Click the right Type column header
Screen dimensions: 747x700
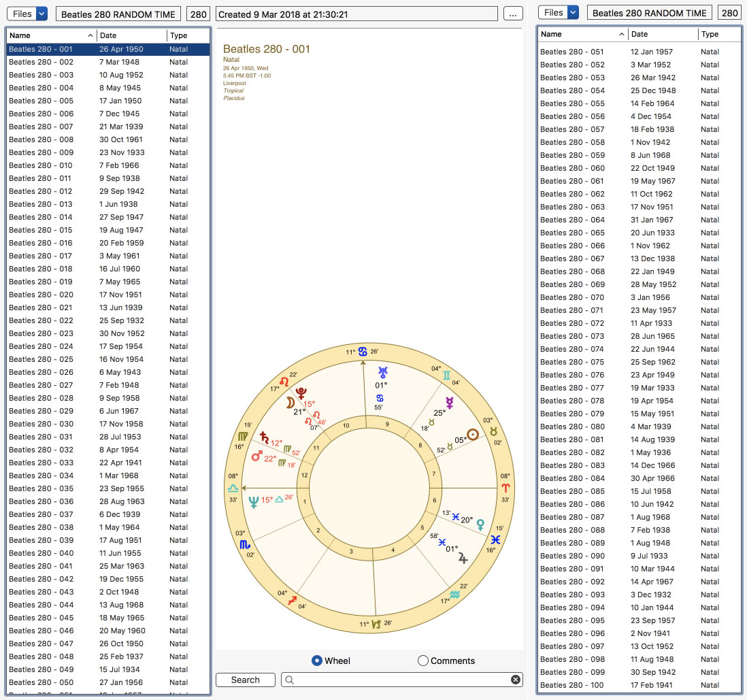click(720, 34)
